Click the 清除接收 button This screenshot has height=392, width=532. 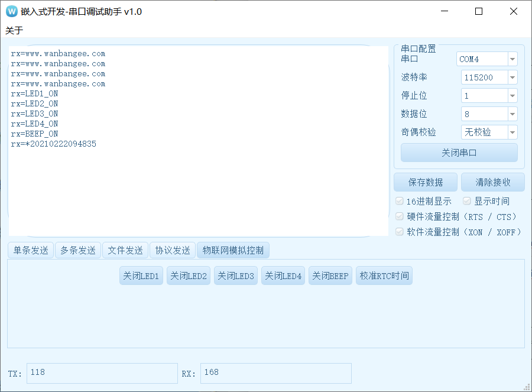tap(492, 182)
